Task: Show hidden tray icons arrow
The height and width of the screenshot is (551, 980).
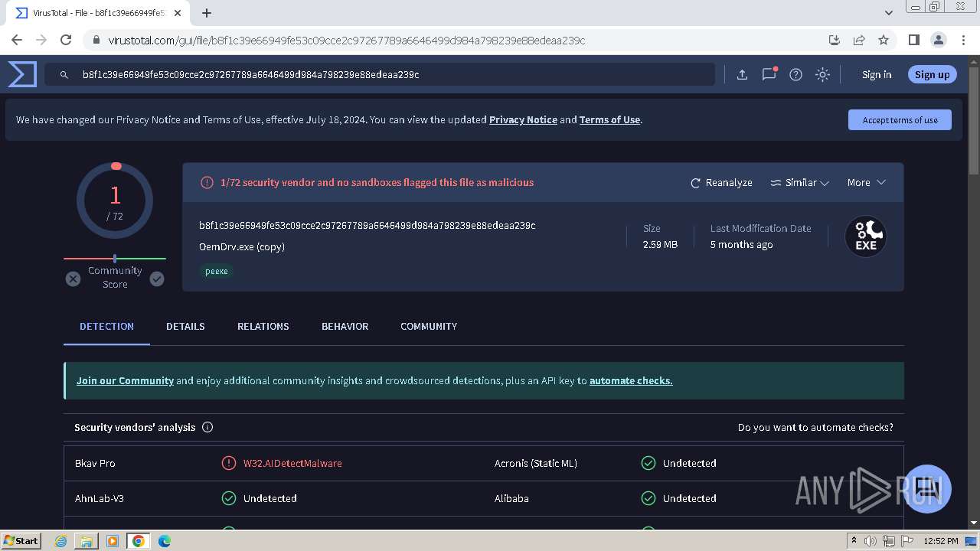Action: [x=854, y=541]
